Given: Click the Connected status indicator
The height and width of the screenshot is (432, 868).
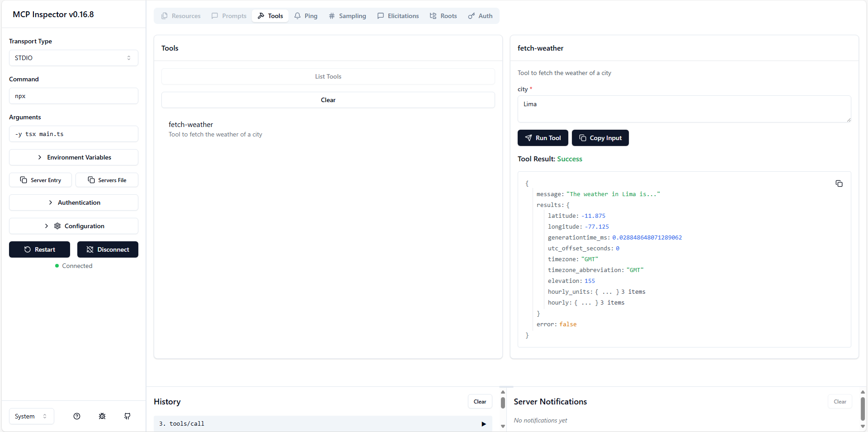Looking at the screenshot, I should [74, 266].
